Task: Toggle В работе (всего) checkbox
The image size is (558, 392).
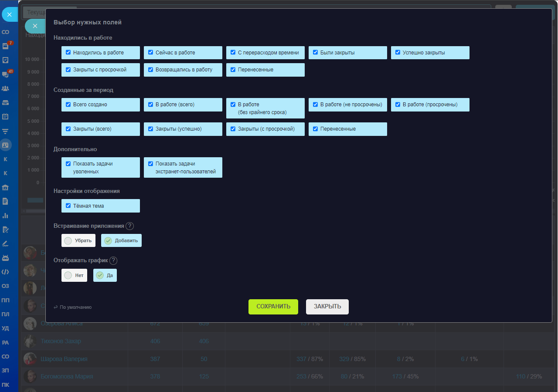Action: [150, 104]
